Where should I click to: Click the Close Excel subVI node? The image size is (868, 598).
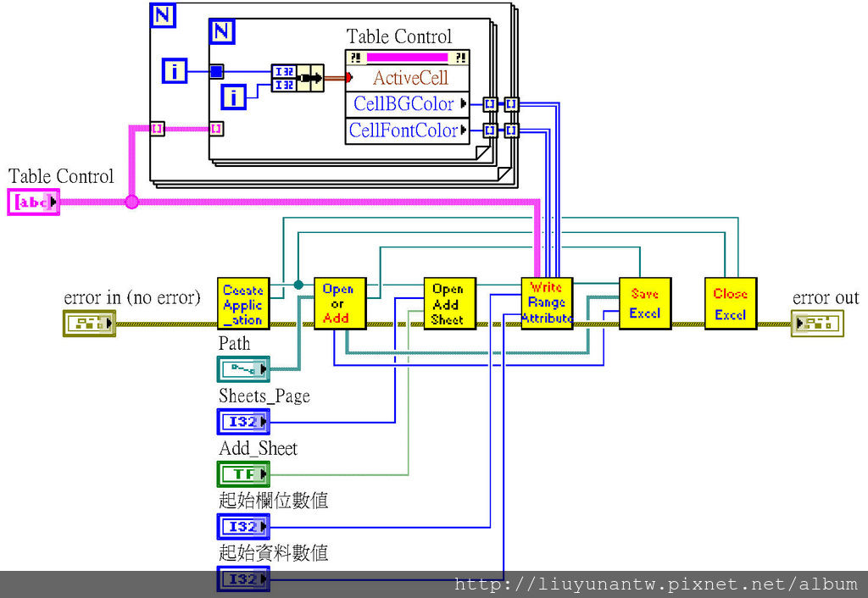(730, 304)
